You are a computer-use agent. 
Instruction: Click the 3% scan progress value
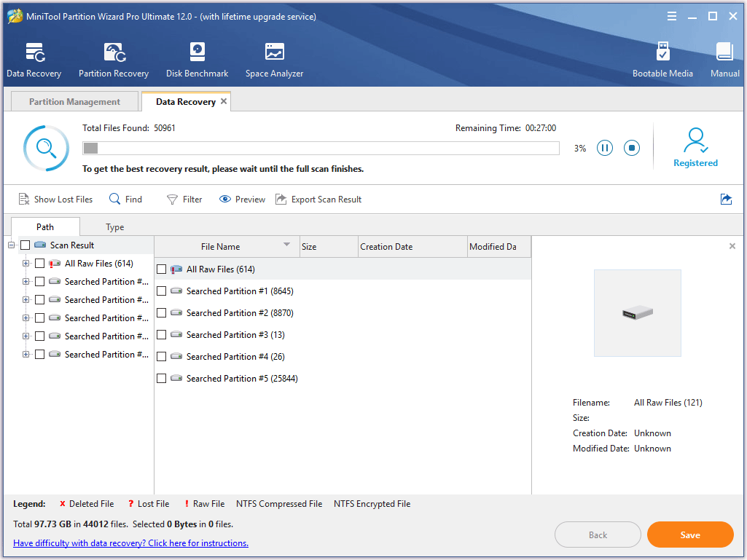coord(580,148)
